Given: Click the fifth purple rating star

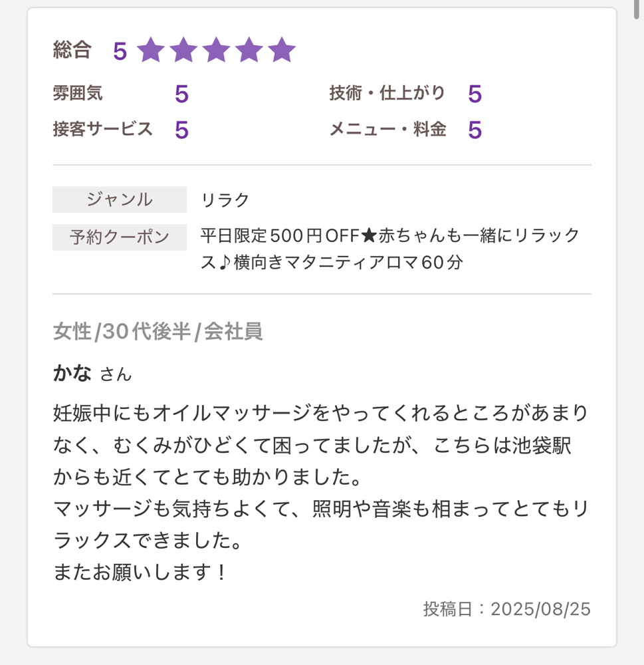Looking at the screenshot, I should 282,50.
